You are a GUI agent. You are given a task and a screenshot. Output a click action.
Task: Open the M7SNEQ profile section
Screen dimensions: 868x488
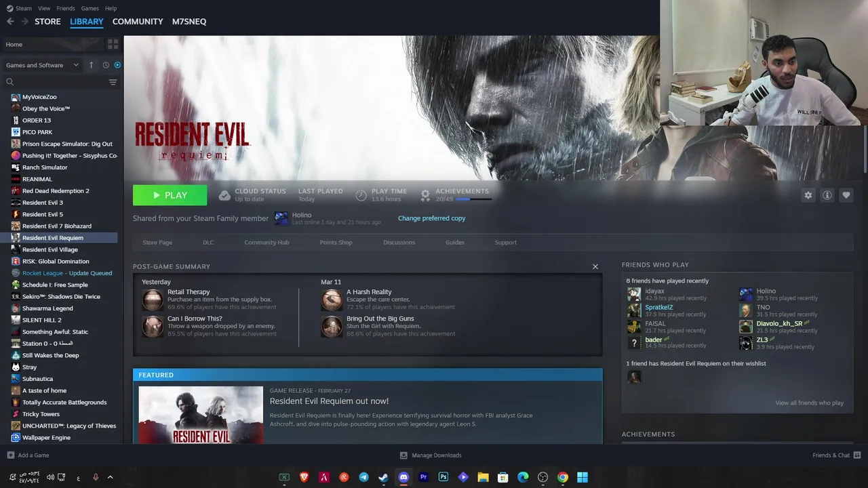[x=189, y=22]
